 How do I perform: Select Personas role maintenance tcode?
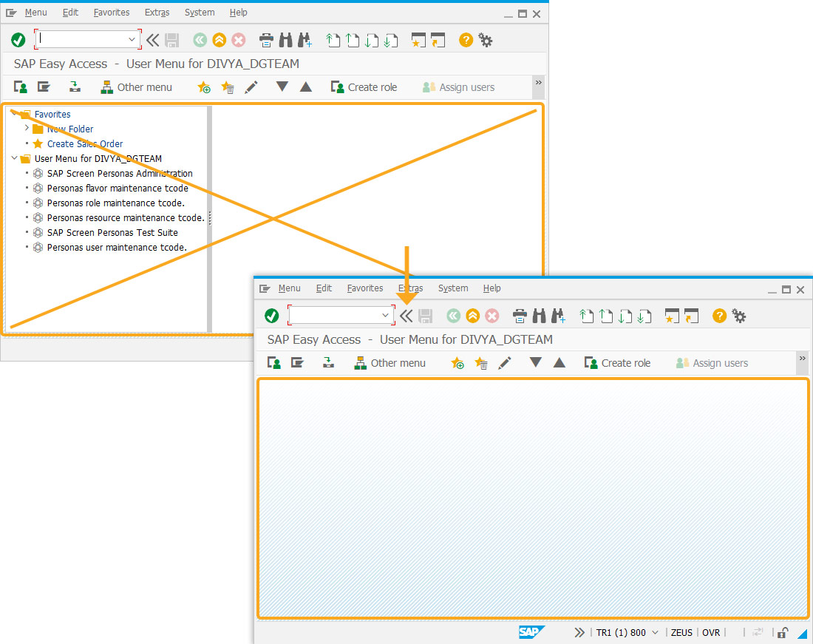click(115, 203)
